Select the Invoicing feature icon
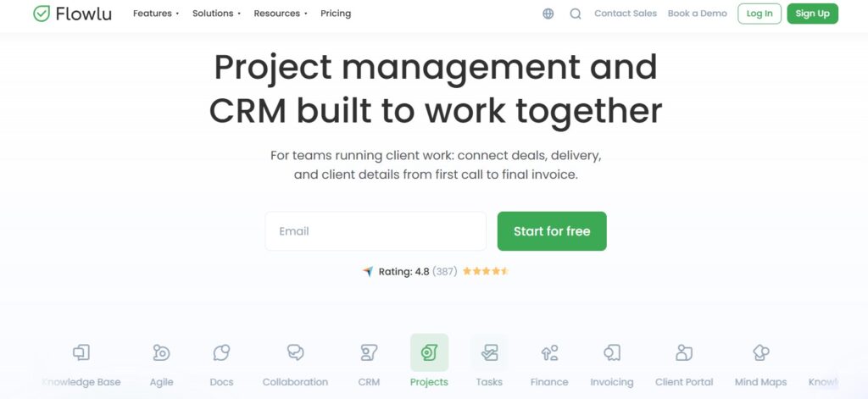 click(x=612, y=353)
